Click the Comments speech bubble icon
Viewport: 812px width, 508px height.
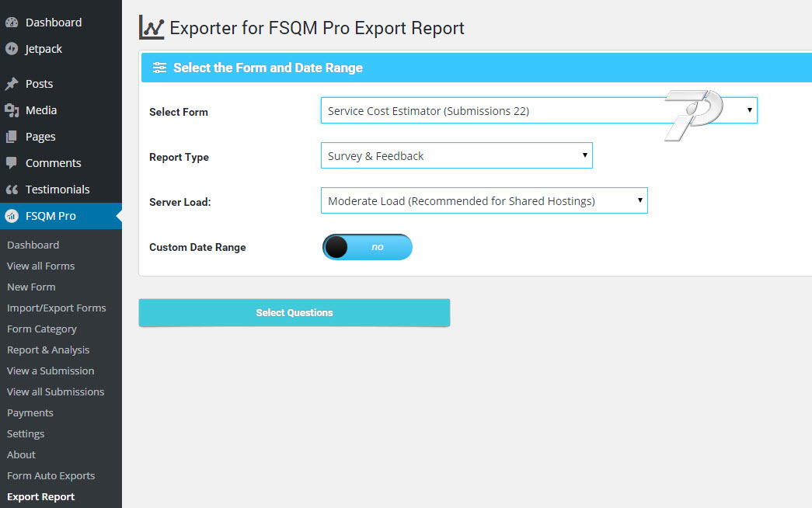click(12, 163)
